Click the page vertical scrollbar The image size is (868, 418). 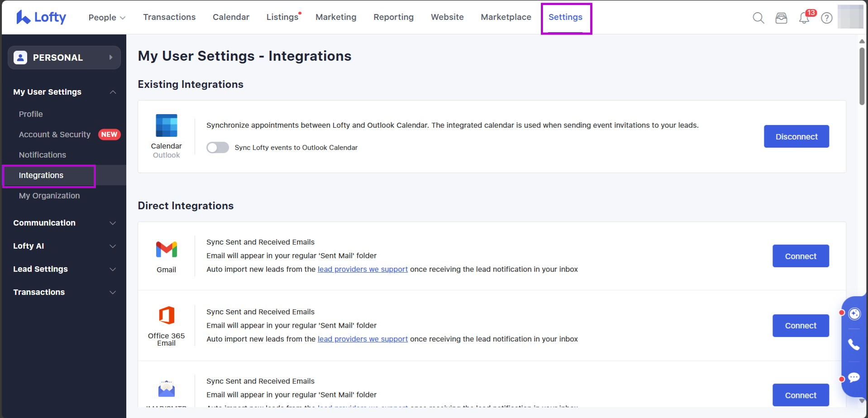point(862,77)
